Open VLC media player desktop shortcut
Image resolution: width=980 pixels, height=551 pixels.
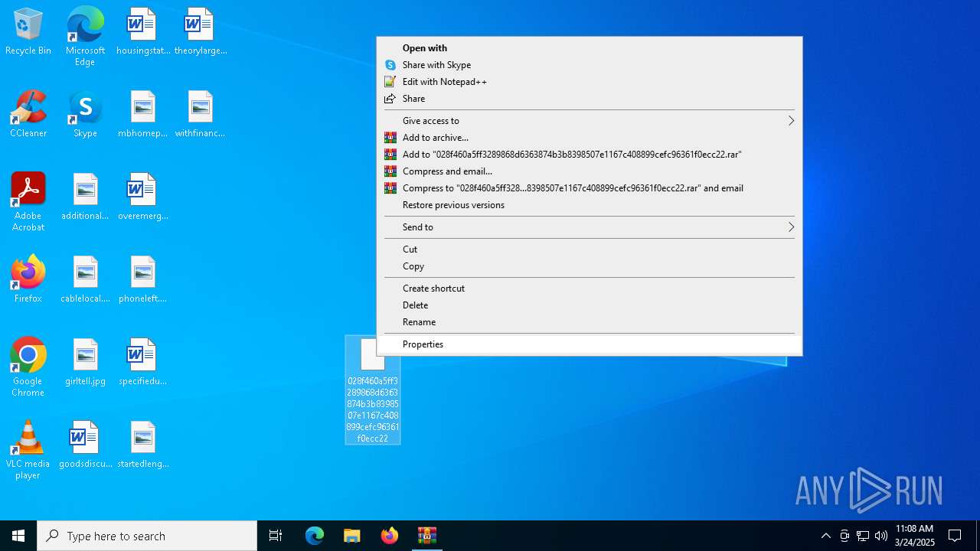[x=28, y=450]
